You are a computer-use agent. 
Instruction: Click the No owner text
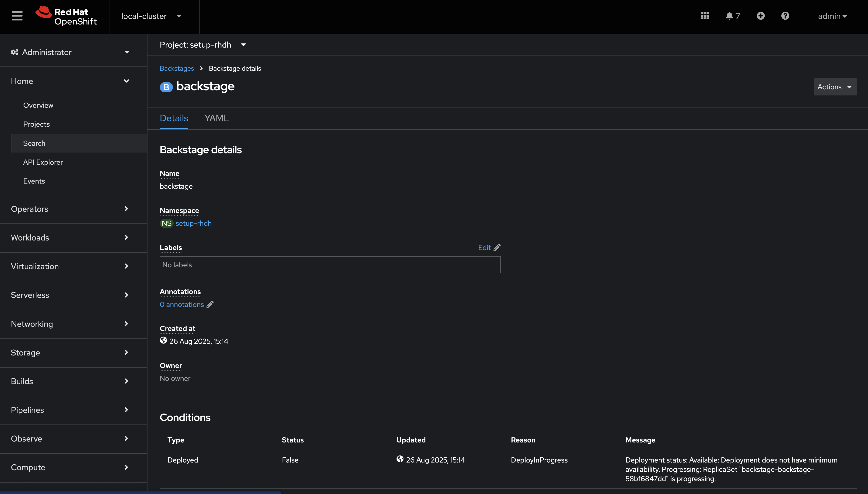click(175, 378)
